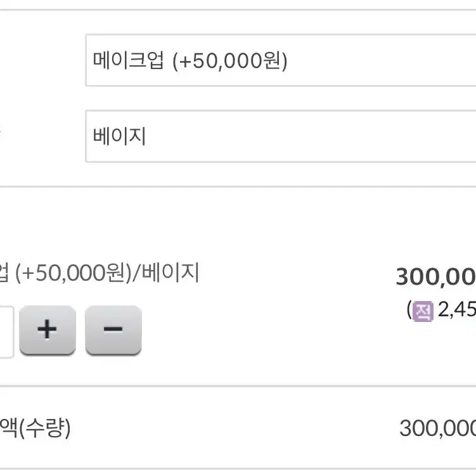Viewport: 476px width, 476px height.
Task: Click the 베이지 text in second select
Action: tap(119, 136)
